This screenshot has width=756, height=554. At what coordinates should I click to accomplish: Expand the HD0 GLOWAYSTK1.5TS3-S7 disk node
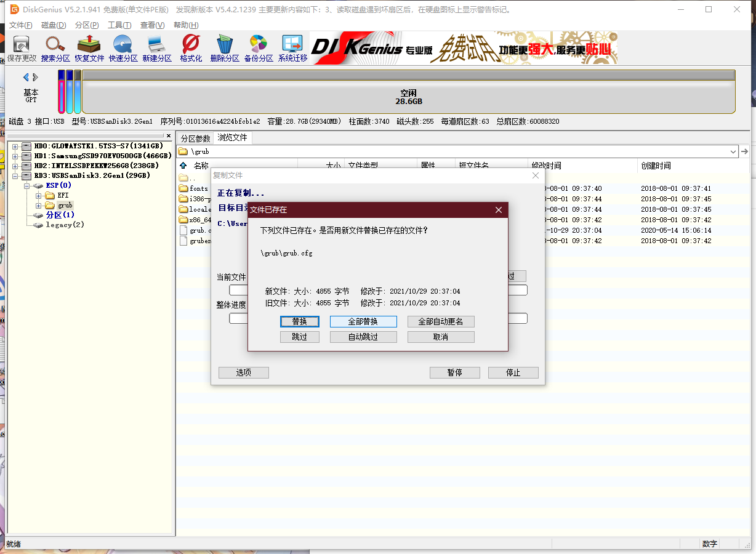click(x=15, y=147)
